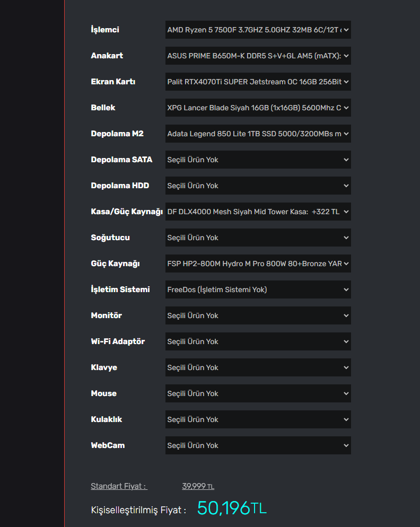This screenshot has width=420, height=527.
Task: Open the Depolama HDD dropdown
Action: pyautogui.click(x=258, y=186)
